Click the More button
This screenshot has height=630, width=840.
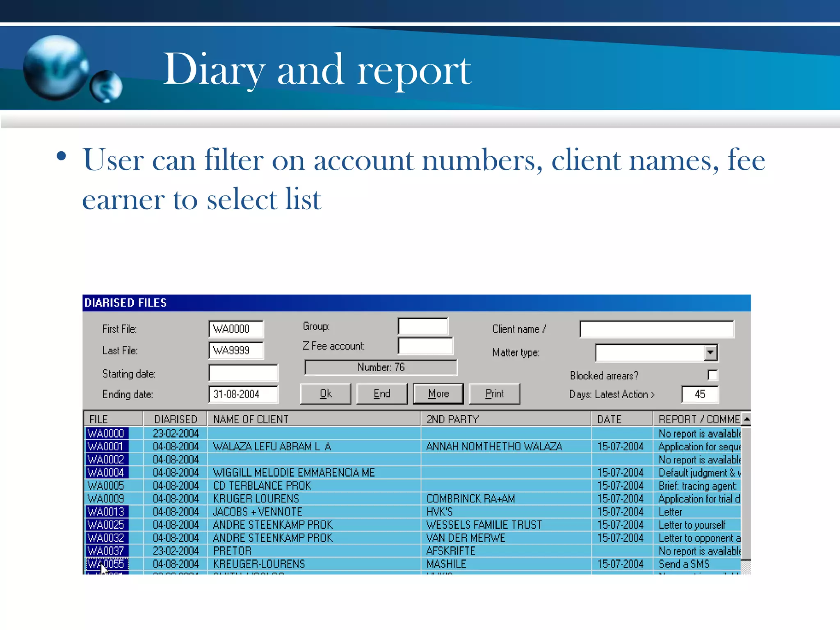coord(438,394)
